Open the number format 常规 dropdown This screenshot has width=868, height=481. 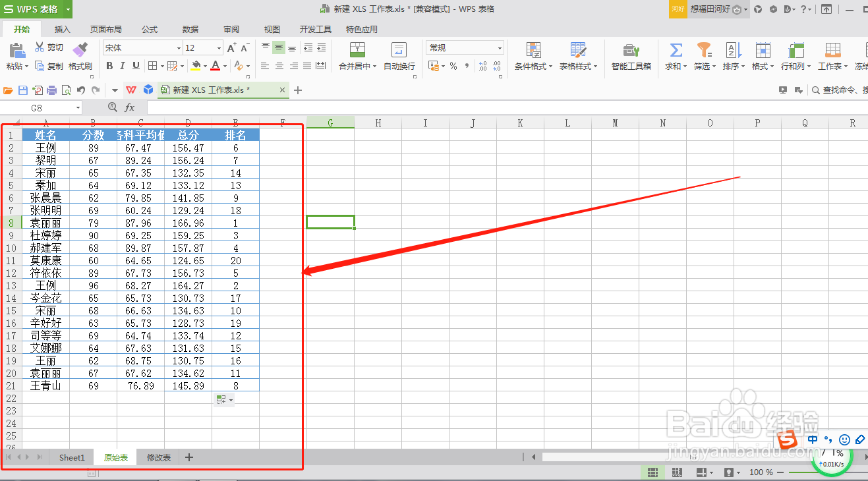click(500, 48)
